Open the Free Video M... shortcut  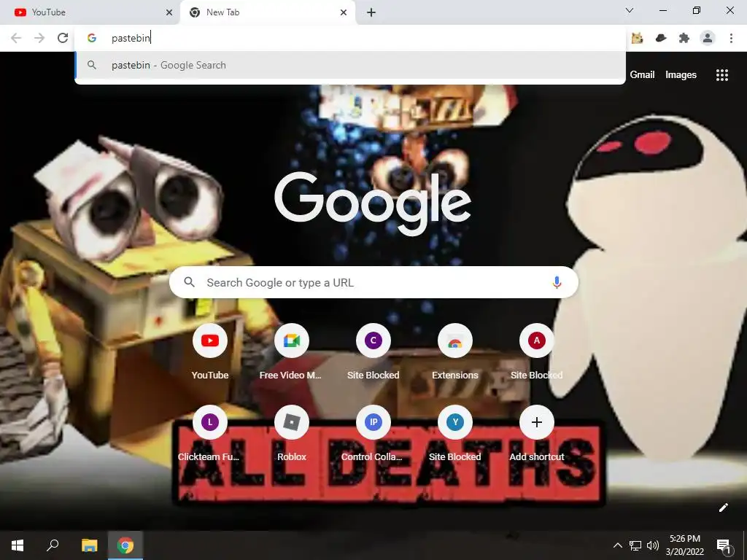point(292,352)
